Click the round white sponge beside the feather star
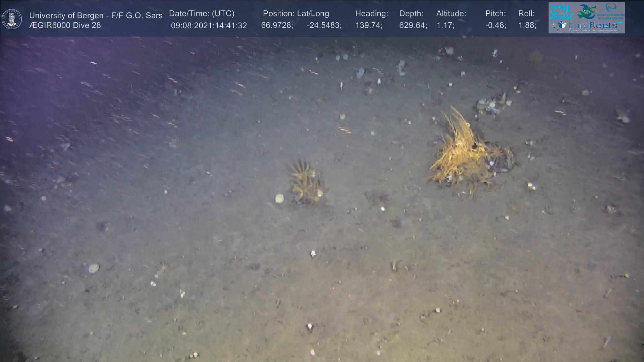Screen dimensions: 644x362 click(279, 198)
